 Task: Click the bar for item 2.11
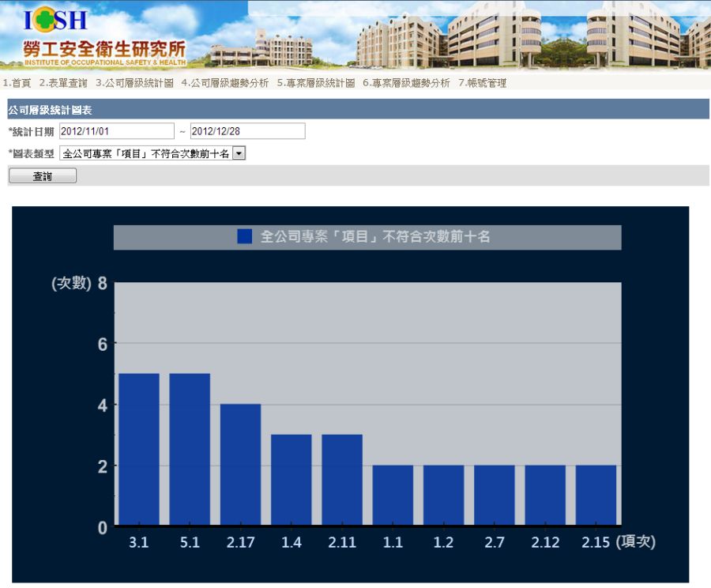coord(342,480)
